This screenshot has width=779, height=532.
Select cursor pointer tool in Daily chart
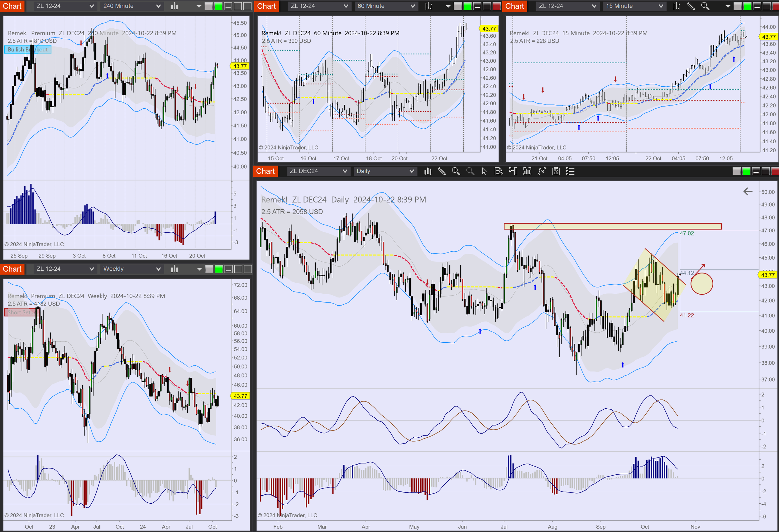[484, 172]
